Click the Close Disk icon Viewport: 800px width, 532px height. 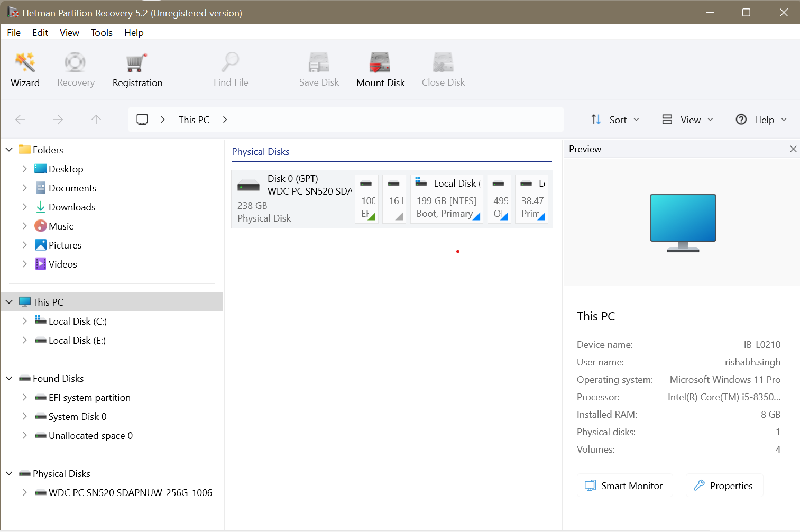pyautogui.click(x=443, y=62)
